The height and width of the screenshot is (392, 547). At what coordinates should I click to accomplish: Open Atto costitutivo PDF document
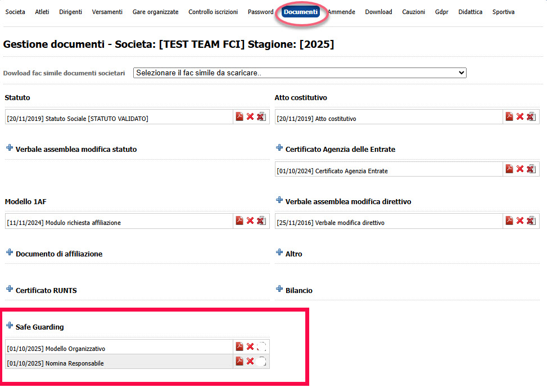pos(509,116)
